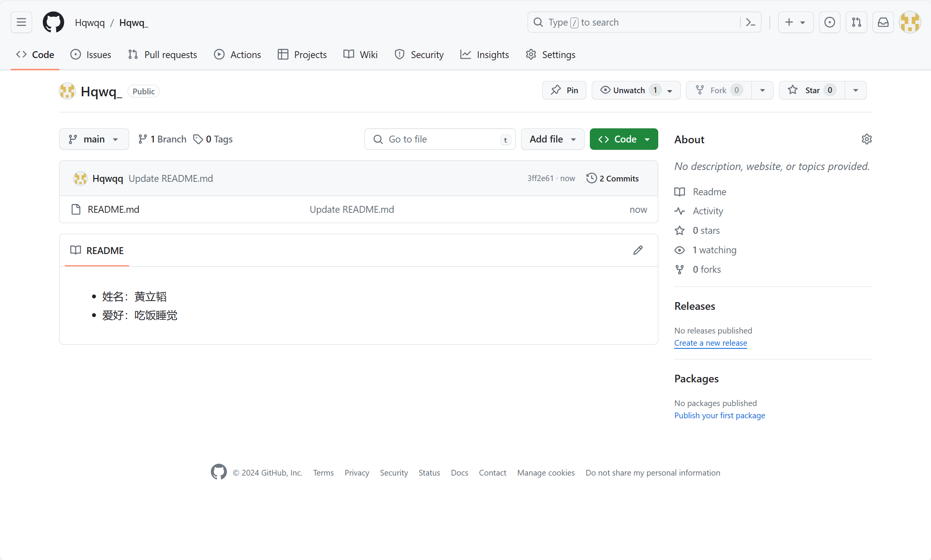This screenshot has height=560, width=931.
Task: Expand the green Code dropdown
Action: pyautogui.click(x=624, y=139)
